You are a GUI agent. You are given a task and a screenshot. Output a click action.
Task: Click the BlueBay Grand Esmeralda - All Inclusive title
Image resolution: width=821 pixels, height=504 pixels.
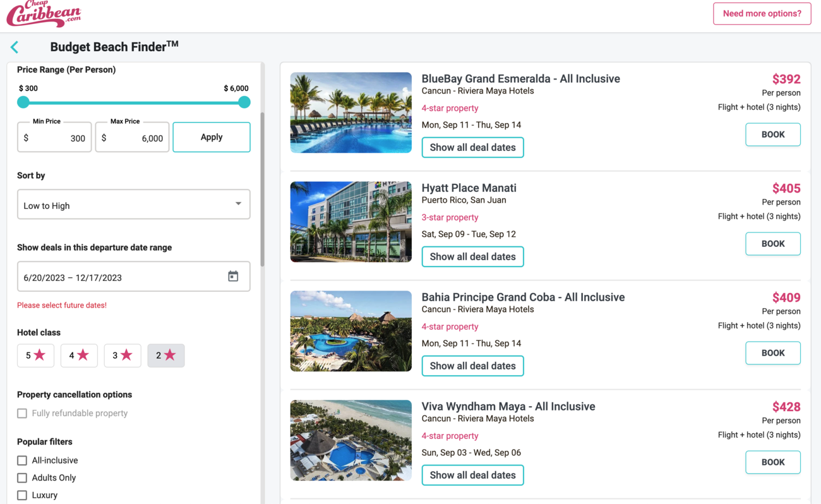(521, 79)
